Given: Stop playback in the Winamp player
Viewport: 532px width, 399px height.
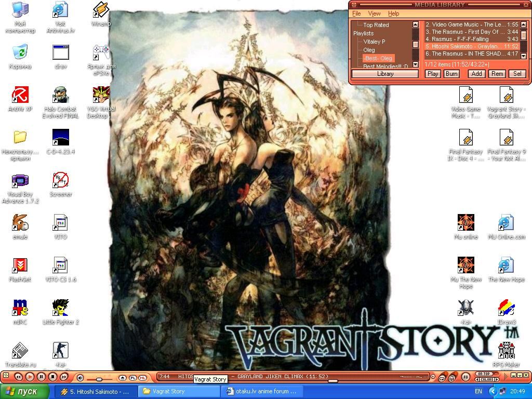Looking at the screenshot, I should (x=52, y=377).
